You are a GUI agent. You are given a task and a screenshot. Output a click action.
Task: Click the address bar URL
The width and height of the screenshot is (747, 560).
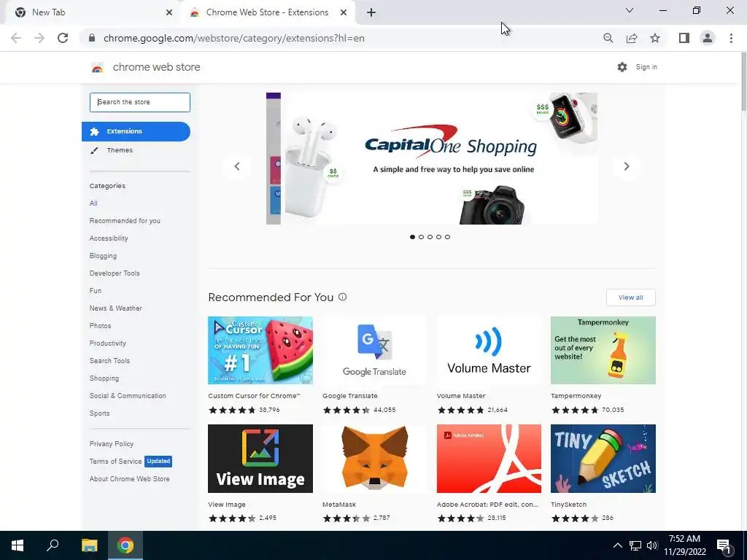click(233, 38)
